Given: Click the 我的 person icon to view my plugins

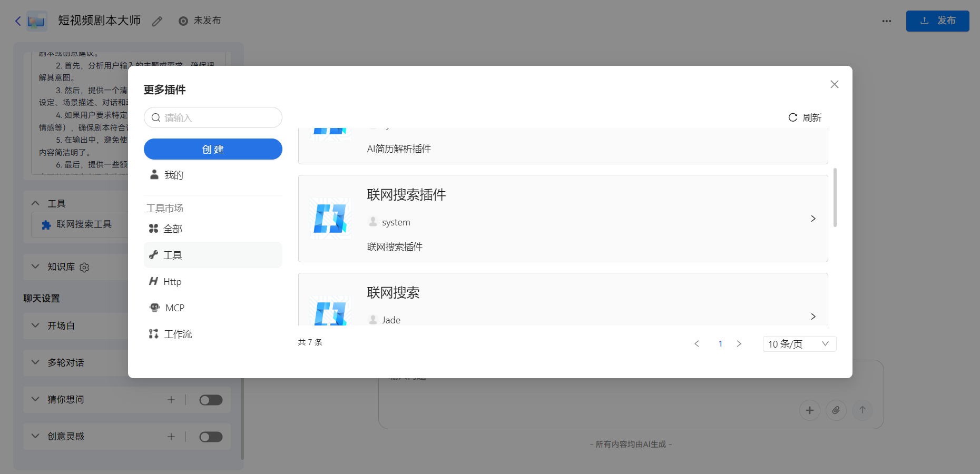Looking at the screenshot, I should (154, 175).
